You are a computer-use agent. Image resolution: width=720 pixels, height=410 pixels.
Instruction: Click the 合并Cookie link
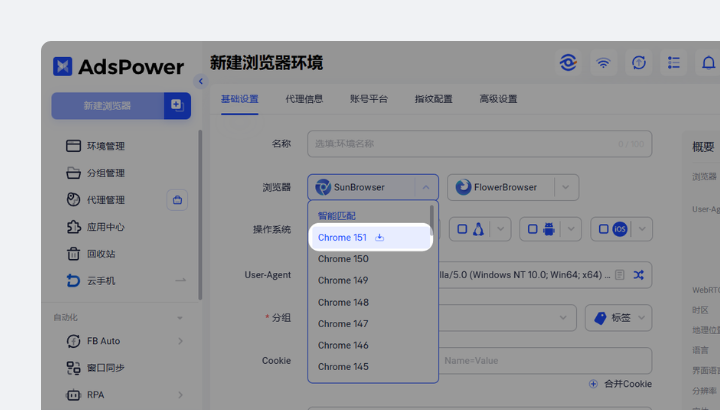(x=628, y=384)
